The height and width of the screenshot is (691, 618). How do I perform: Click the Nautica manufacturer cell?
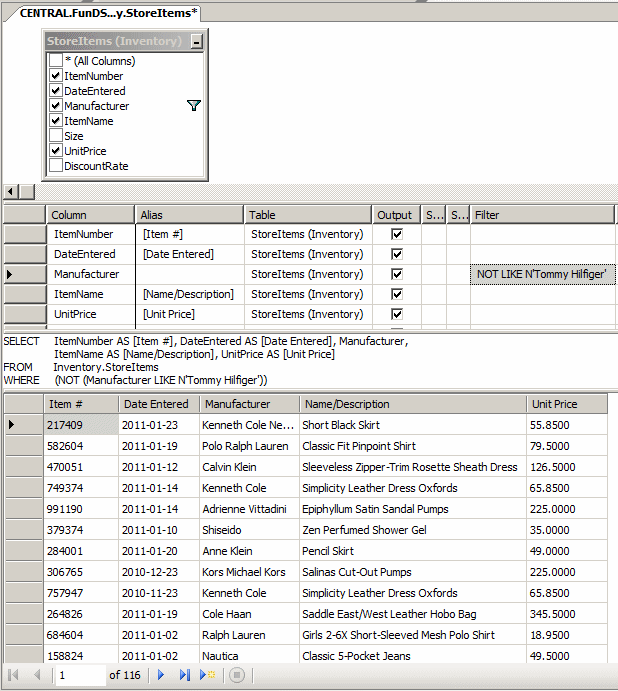(249, 656)
